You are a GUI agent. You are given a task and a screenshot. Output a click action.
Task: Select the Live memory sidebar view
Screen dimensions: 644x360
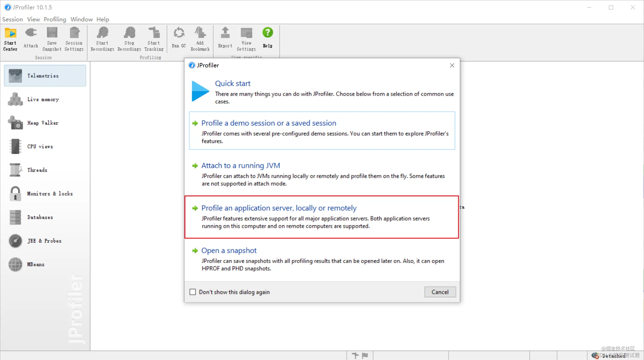pos(43,99)
